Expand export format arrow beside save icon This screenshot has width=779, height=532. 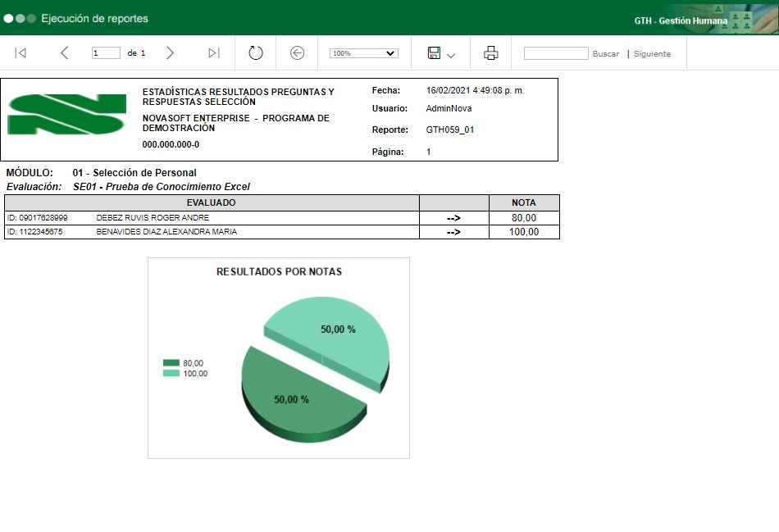pyautogui.click(x=451, y=55)
